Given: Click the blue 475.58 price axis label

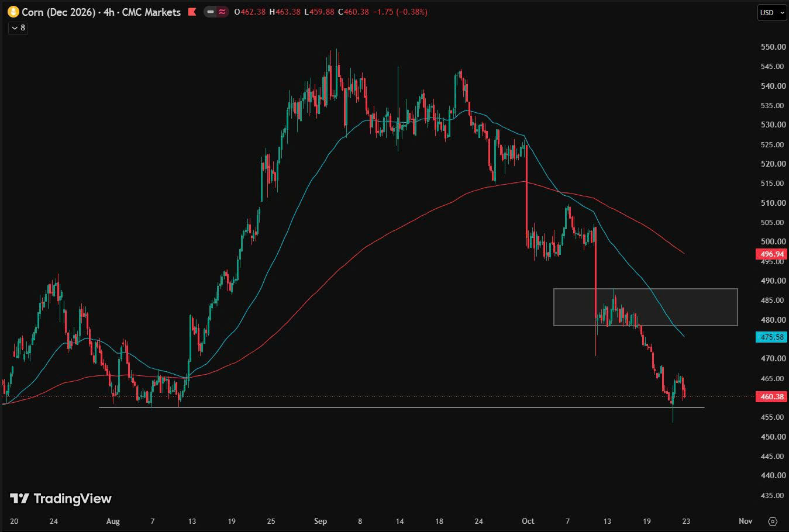Looking at the screenshot, I should pyautogui.click(x=772, y=337).
